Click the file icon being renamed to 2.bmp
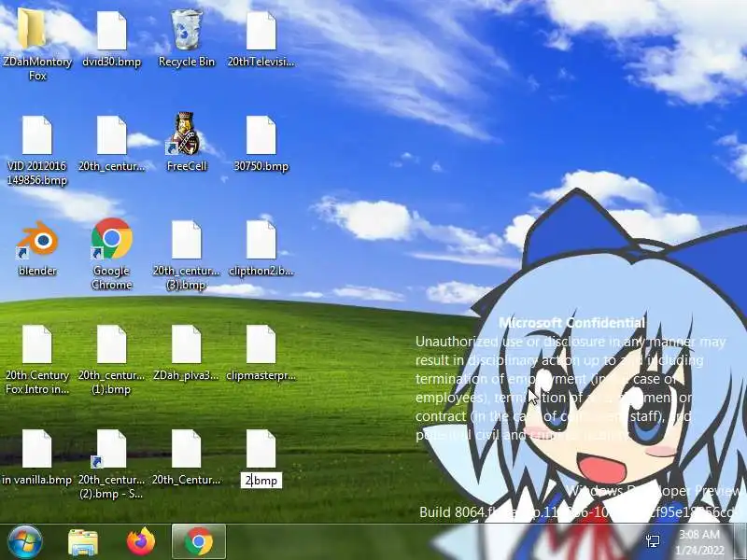 tap(261, 449)
